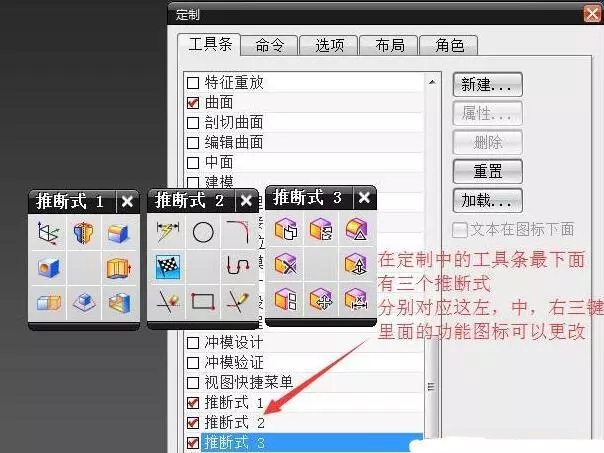Click the 重置 button

coord(488,170)
